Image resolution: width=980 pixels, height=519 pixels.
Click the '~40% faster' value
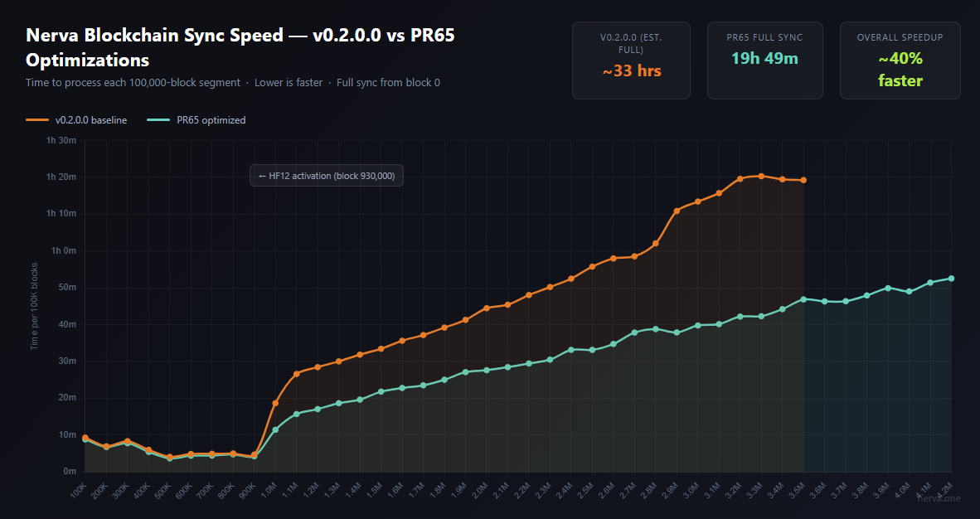pyautogui.click(x=900, y=70)
